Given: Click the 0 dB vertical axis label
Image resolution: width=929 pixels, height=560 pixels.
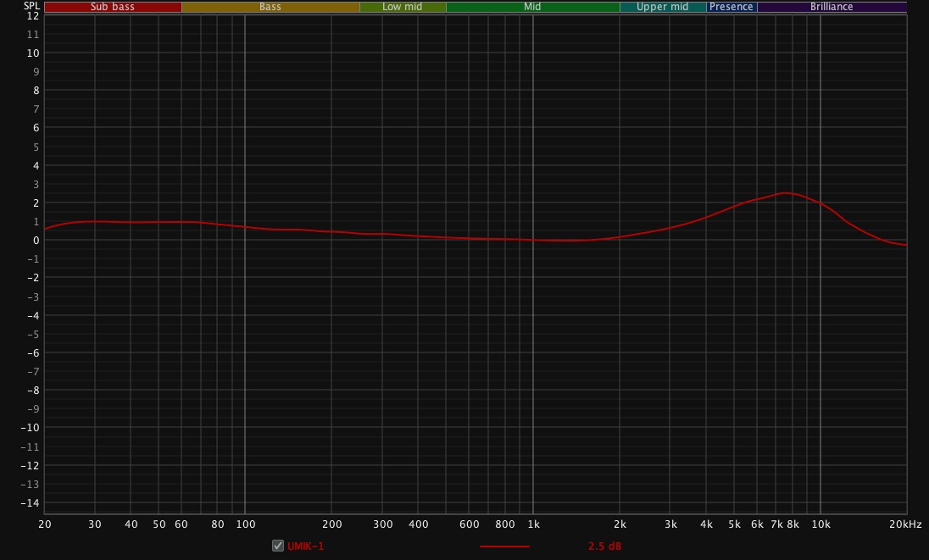Looking at the screenshot, I should [x=35, y=241].
